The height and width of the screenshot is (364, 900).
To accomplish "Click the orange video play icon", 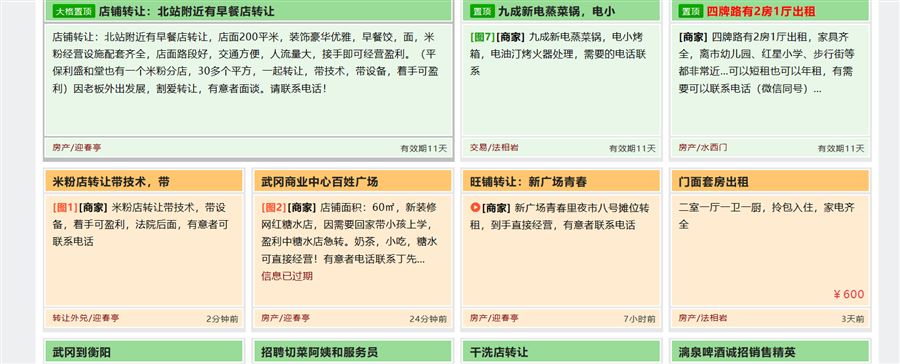I will [x=475, y=207].
